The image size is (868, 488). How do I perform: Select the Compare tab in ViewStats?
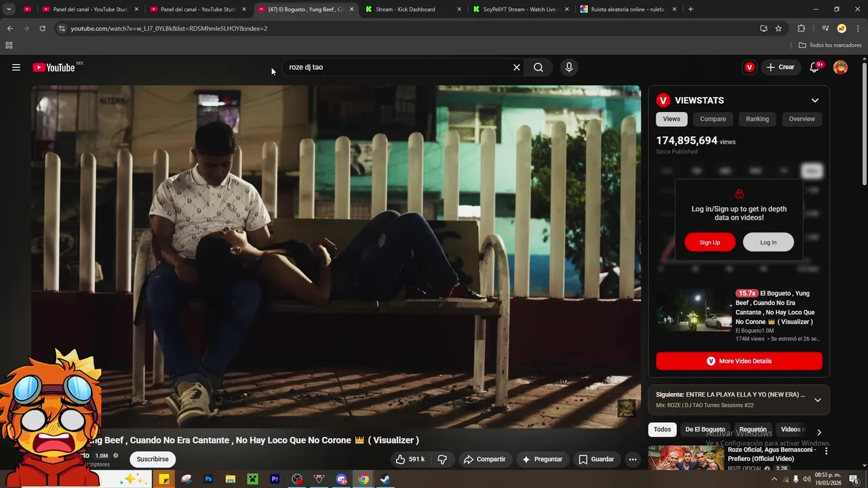tap(713, 119)
